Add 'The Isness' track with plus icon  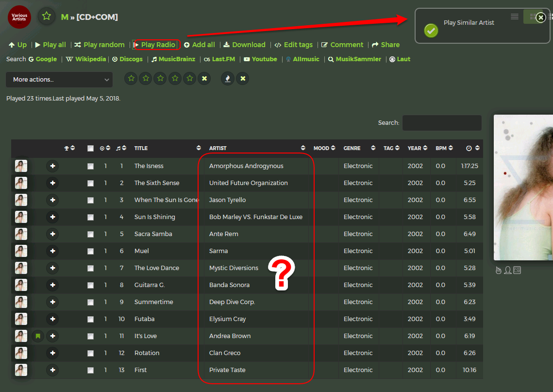[52, 166]
